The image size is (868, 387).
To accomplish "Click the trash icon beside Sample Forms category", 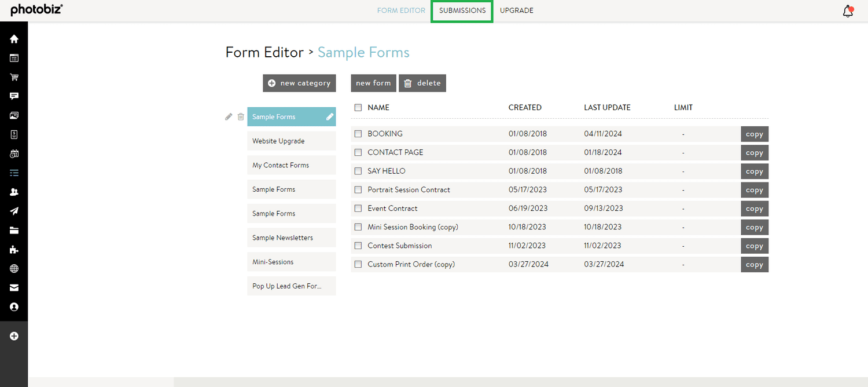I will [241, 116].
